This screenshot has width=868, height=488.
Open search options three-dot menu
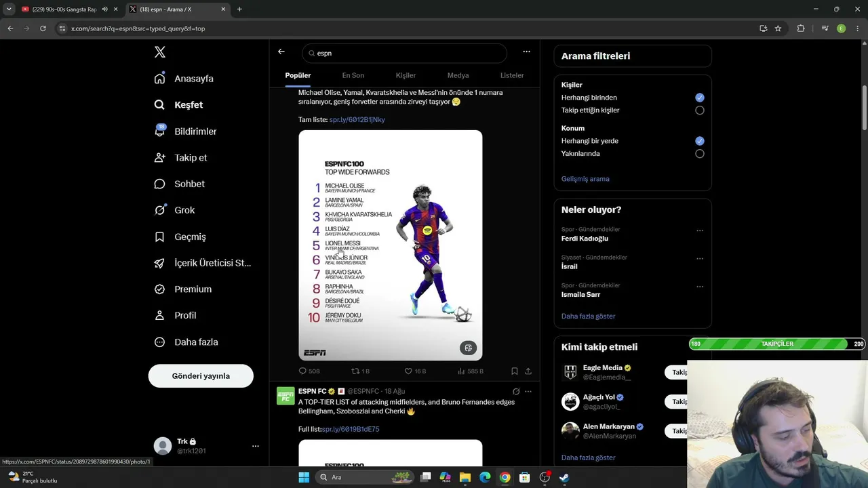[526, 52]
